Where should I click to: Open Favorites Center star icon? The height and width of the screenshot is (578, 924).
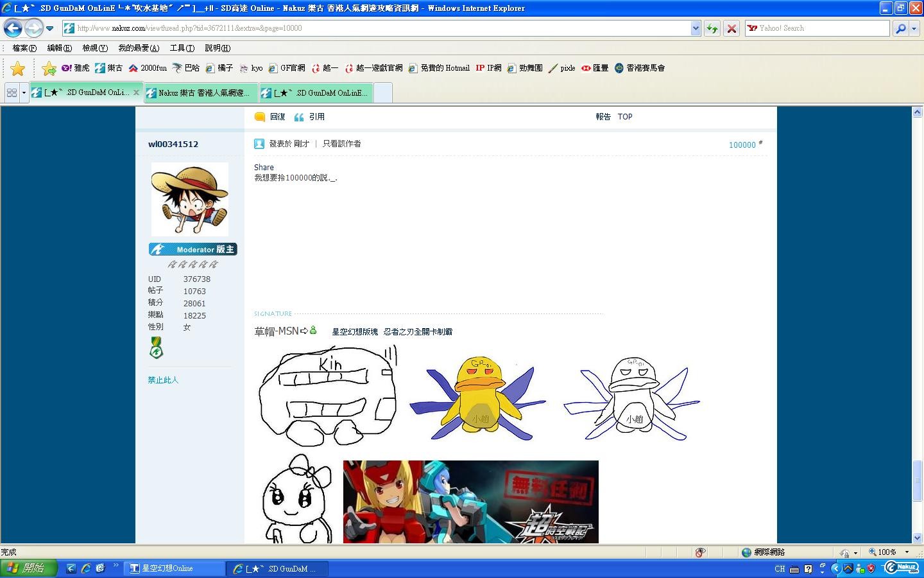pyautogui.click(x=18, y=68)
